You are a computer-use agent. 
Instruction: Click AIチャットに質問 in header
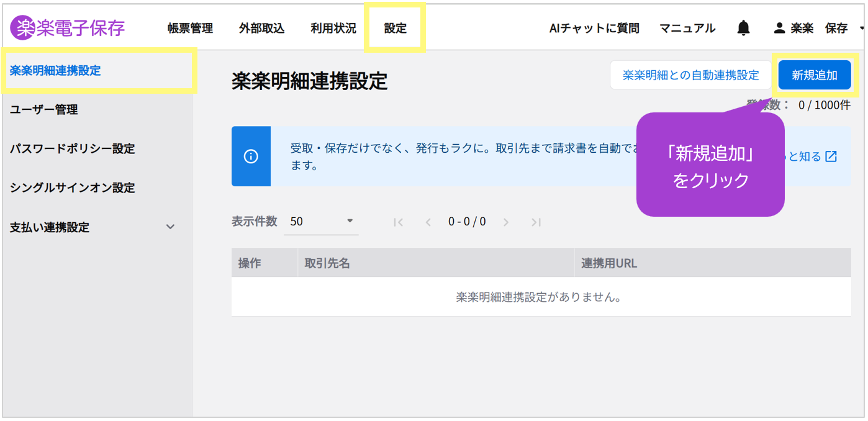point(594,28)
